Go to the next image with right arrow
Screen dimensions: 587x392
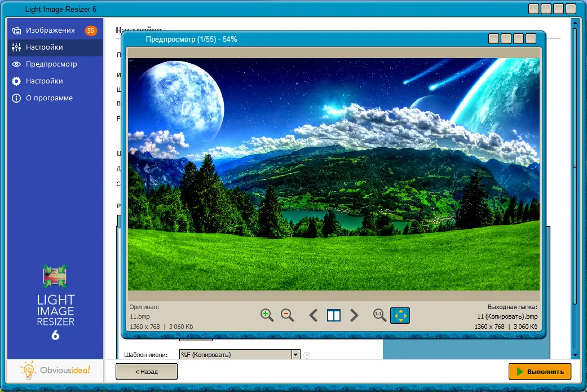click(x=355, y=315)
